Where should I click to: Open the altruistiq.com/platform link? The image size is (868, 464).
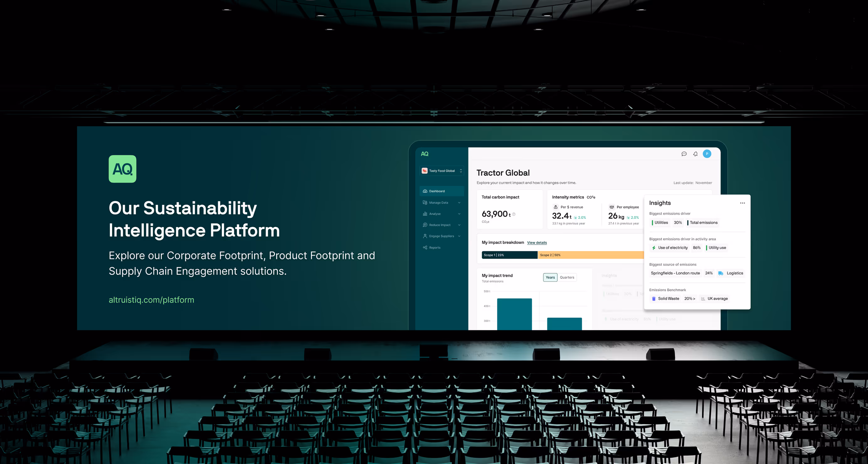[151, 299]
